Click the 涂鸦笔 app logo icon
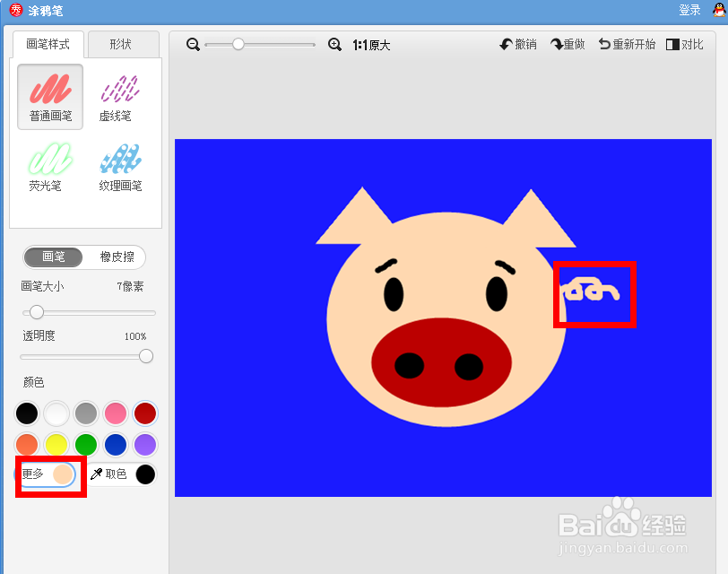 16,10
